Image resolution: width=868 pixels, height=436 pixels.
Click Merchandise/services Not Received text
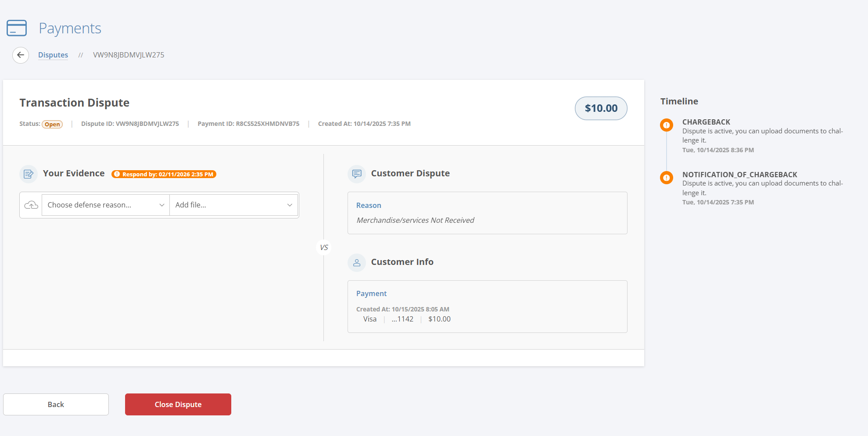click(x=415, y=220)
